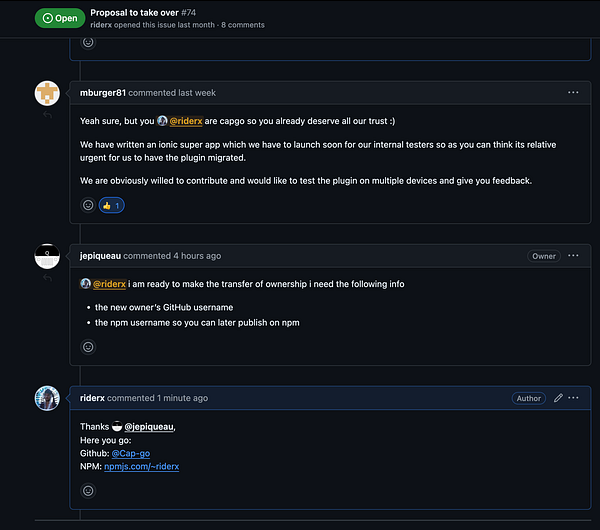
Task: Open mburger81's profile avatar
Action: tap(47, 93)
